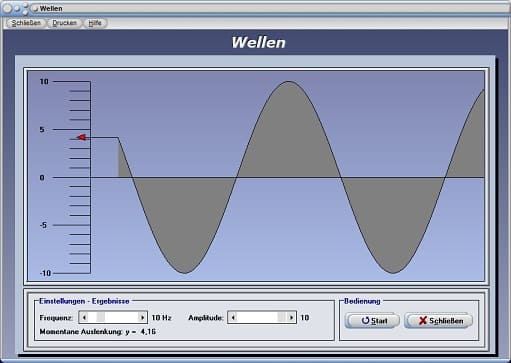Open the Schließen menu item
The image size is (511, 363).
click(26, 23)
